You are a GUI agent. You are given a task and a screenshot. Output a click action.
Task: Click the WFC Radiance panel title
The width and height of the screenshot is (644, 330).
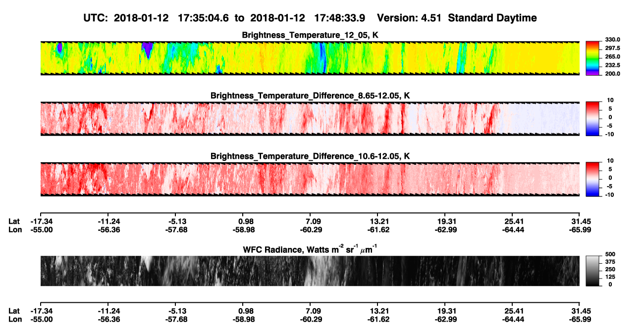pyautogui.click(x=310, y=249)
